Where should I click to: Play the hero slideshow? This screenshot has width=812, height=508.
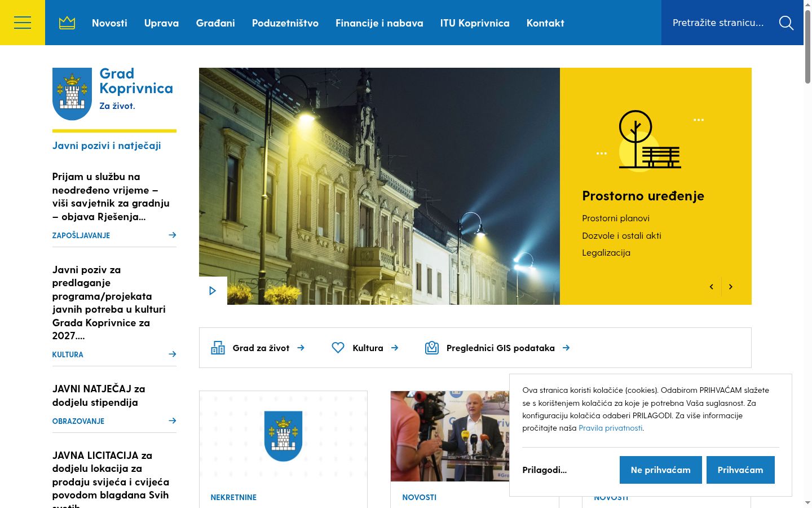click(213, 291)
